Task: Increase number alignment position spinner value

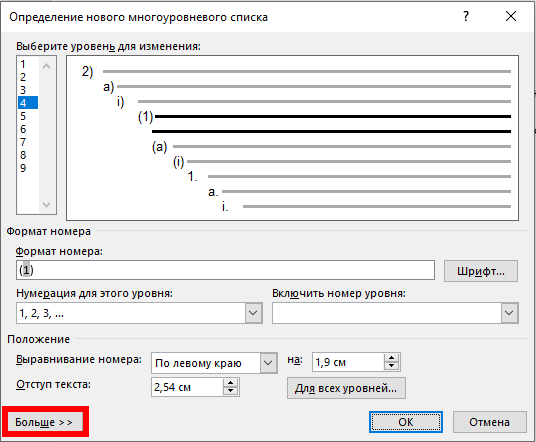Action: tap(391, 358)
